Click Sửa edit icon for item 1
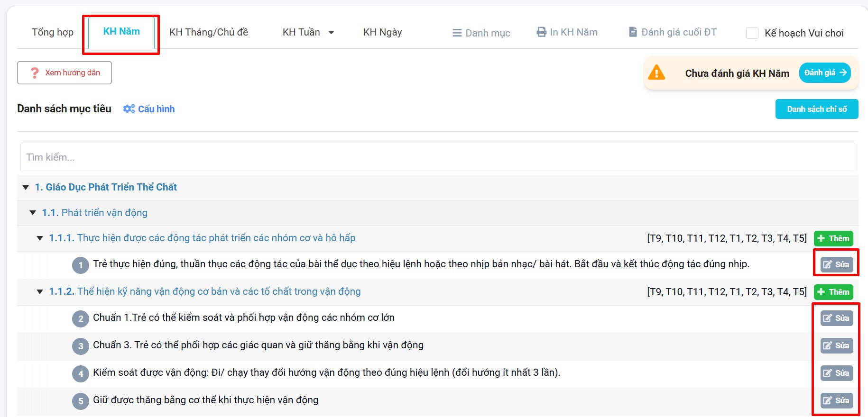This screenshot has width=868, height=417. [828, 264]
